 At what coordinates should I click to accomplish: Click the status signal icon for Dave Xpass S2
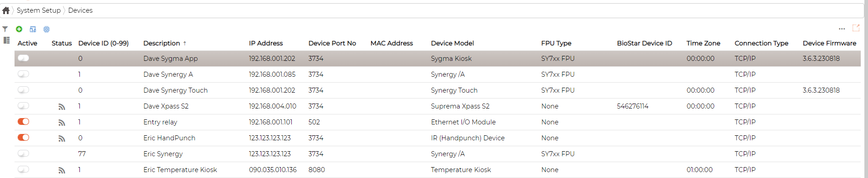[x=62, y=107]
